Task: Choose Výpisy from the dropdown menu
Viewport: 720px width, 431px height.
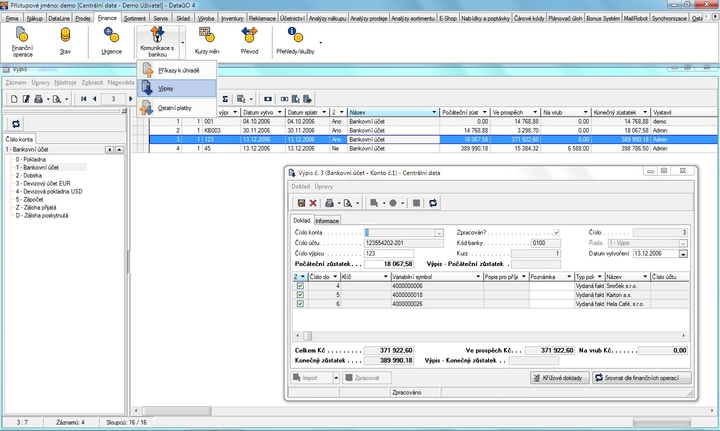Action: (x=177, y=89)
